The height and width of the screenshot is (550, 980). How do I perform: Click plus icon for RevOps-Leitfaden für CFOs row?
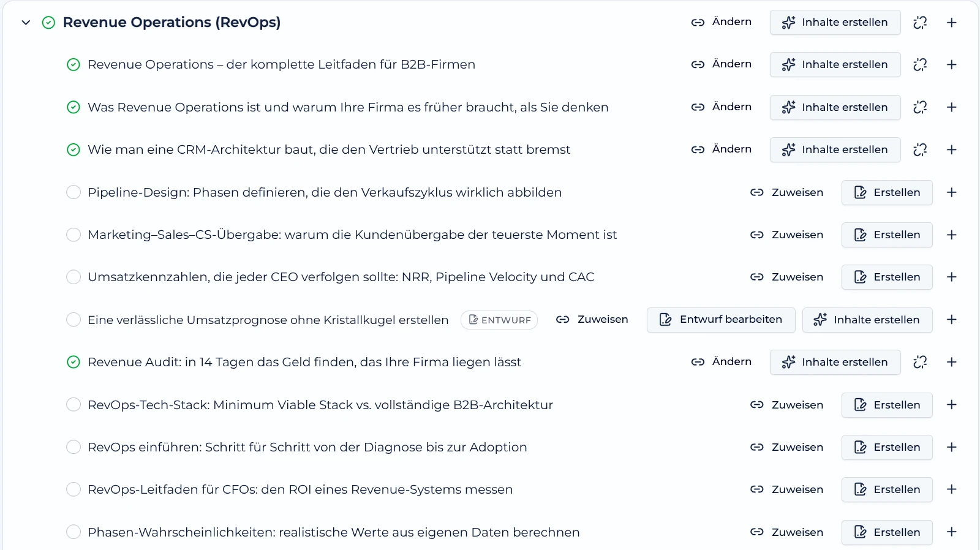click(x=952, y=489)
